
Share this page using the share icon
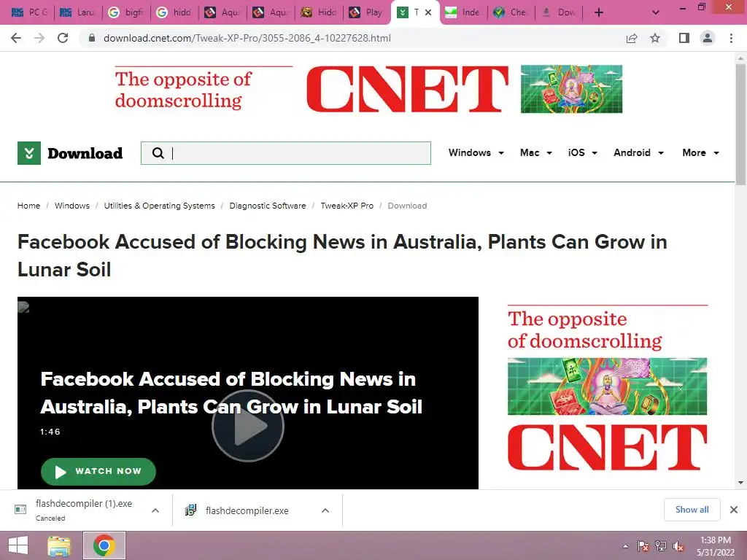point(632,38)
